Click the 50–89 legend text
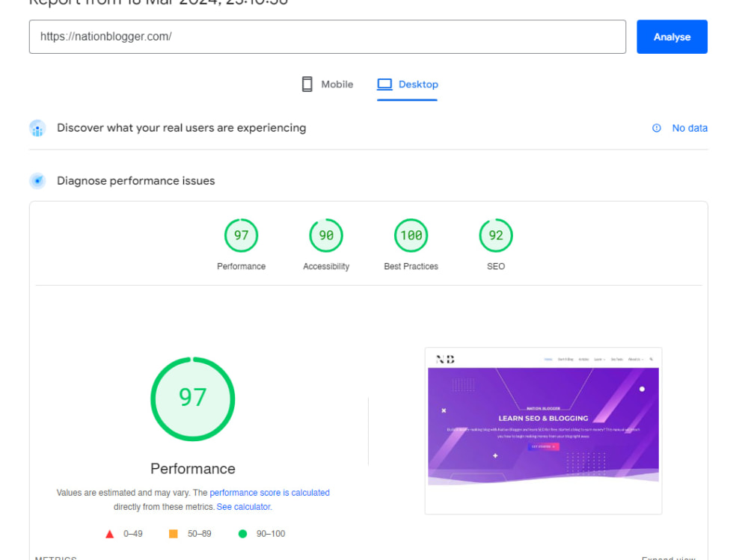This screenshot has width=748, height=560. pyautogui.click(x=199, y=534)
